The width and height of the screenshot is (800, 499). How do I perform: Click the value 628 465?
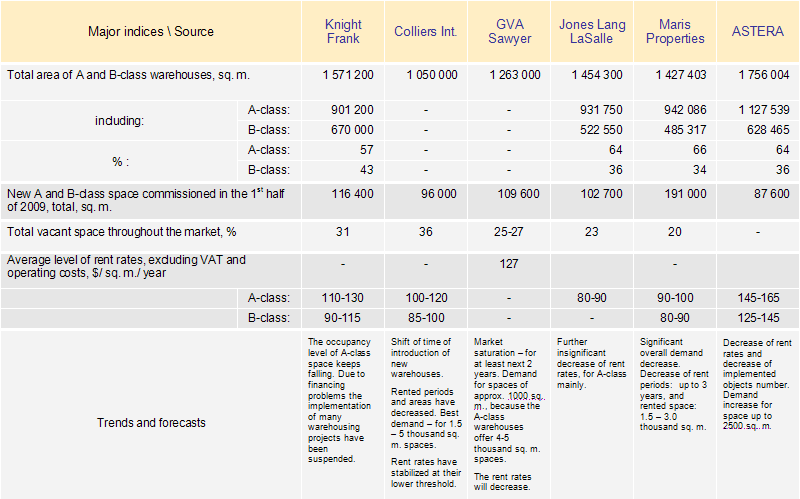(x=768, y=130)
